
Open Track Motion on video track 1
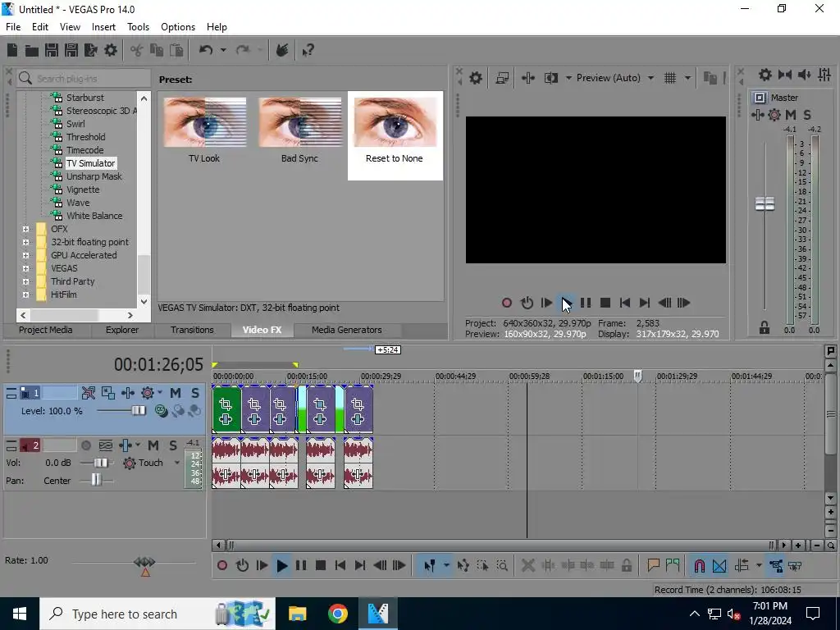coord(107,393)
